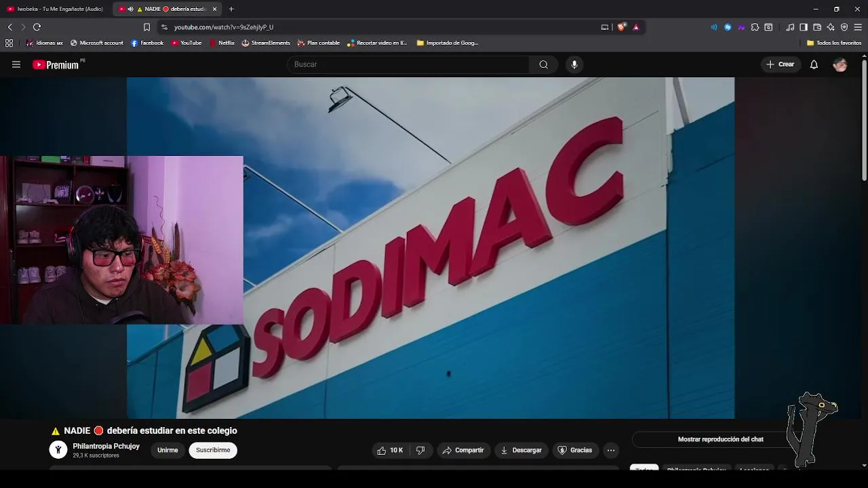Go back in browser history
Screen dimensions: 868x488
pos(9,27)
